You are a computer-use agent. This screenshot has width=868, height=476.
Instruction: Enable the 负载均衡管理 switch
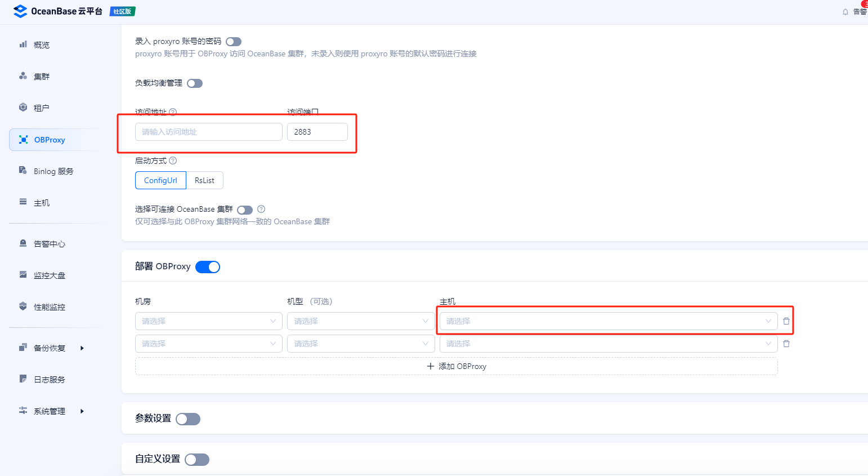[195, 83]
